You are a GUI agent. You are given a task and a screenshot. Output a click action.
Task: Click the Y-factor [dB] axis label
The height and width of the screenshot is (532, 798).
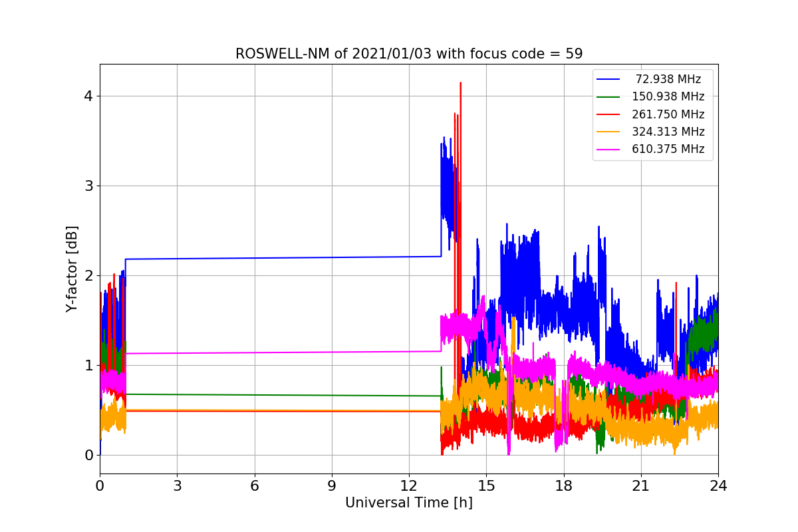click(x=72, y=269)
